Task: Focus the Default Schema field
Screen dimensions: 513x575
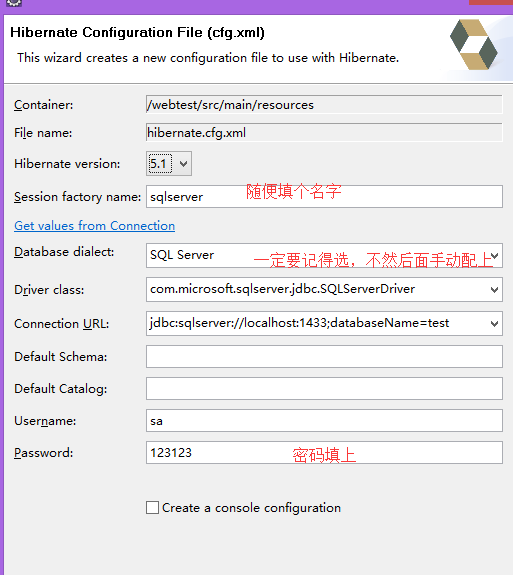Action: pos(324,356)
